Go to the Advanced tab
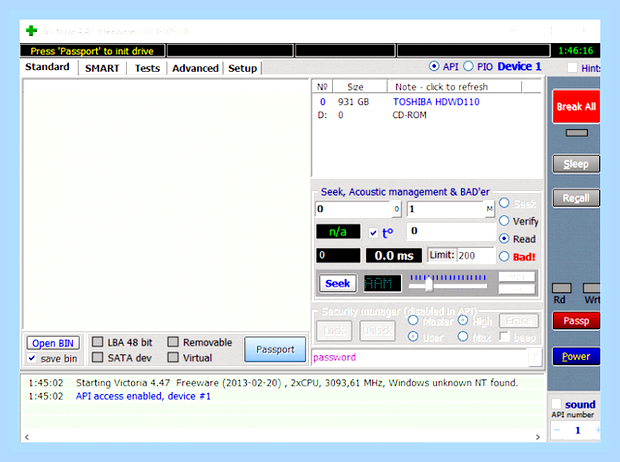The image size is (620, 462). coord(195,68)
